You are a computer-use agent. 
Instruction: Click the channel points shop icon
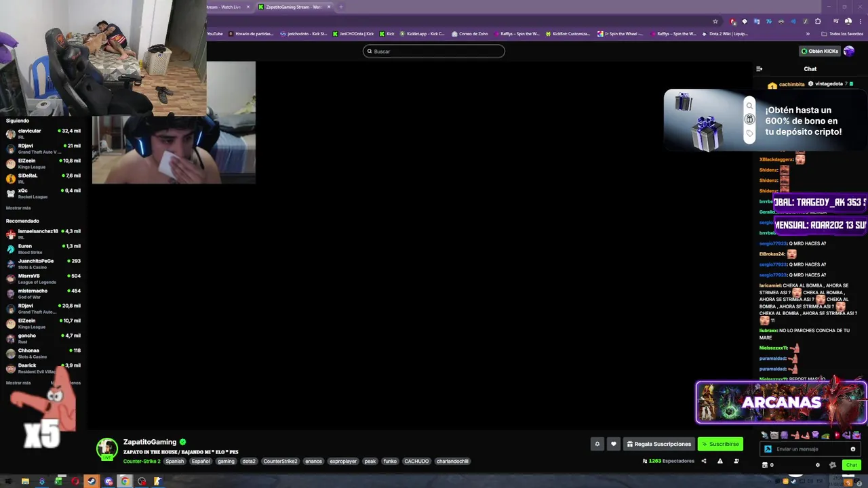765,465
